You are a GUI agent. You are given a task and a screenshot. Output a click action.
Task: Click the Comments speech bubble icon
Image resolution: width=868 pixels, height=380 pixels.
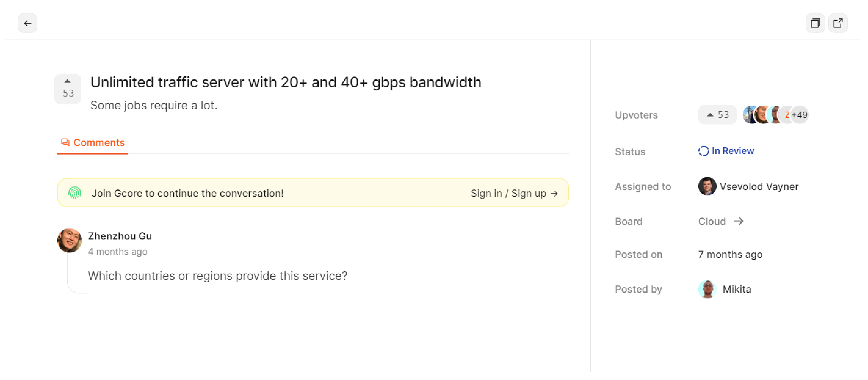coord(65,142)
